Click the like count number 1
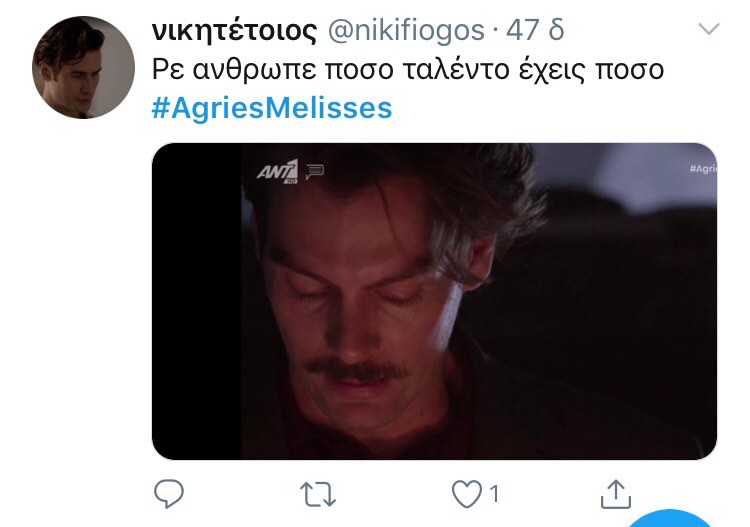Image resolution: width=750 pixels, height=527 pixels. coord(495,494)
